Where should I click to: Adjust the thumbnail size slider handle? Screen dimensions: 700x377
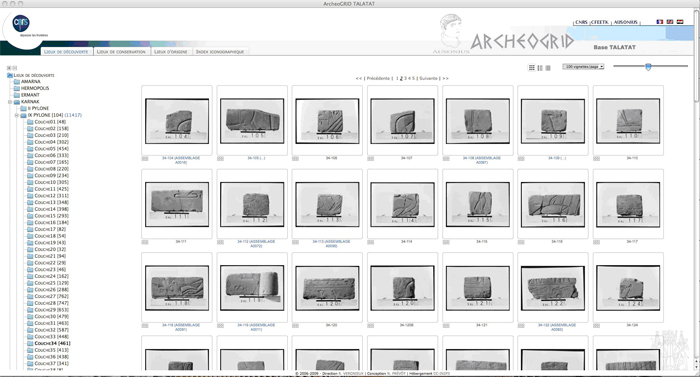[x=648, y=67]
